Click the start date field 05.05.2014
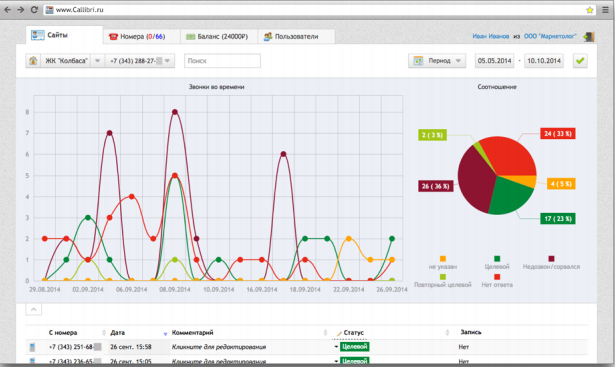This screenshot has width=615, height=367. 494,61
